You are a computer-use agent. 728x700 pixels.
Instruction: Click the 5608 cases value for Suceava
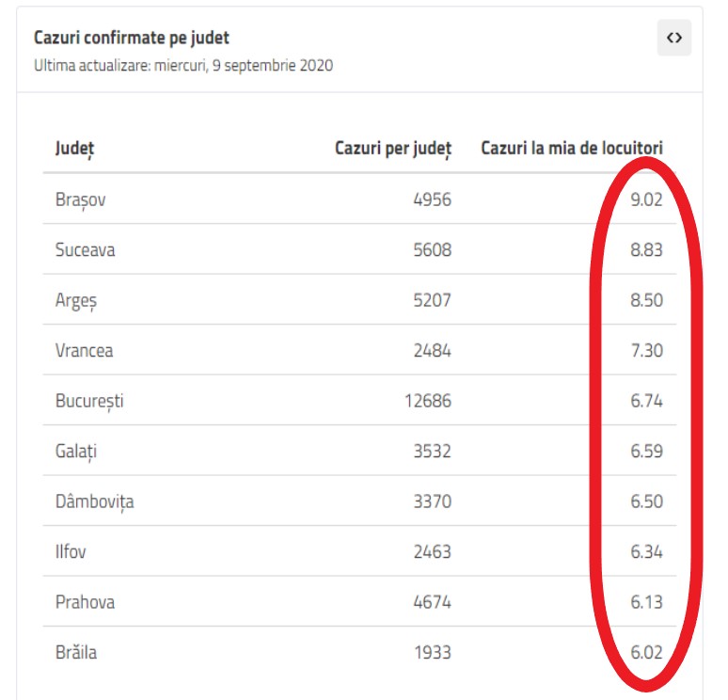[x=432, y=250]
